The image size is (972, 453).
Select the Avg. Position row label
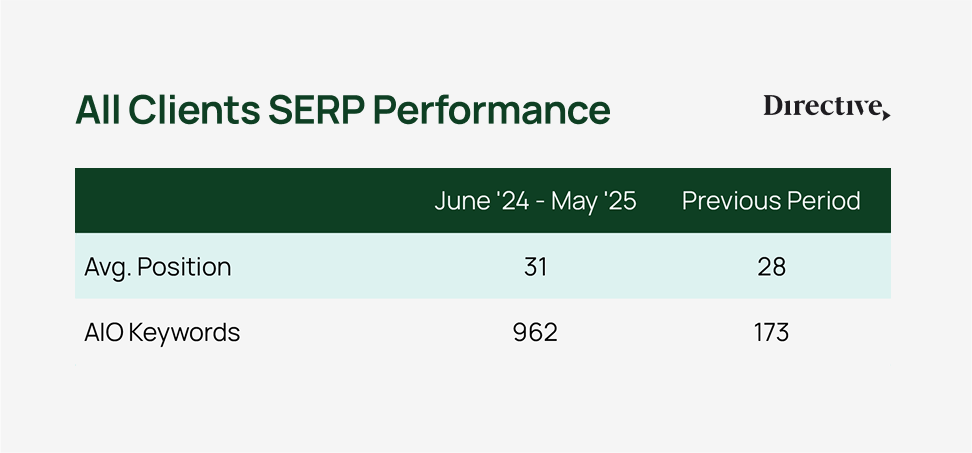157,267
